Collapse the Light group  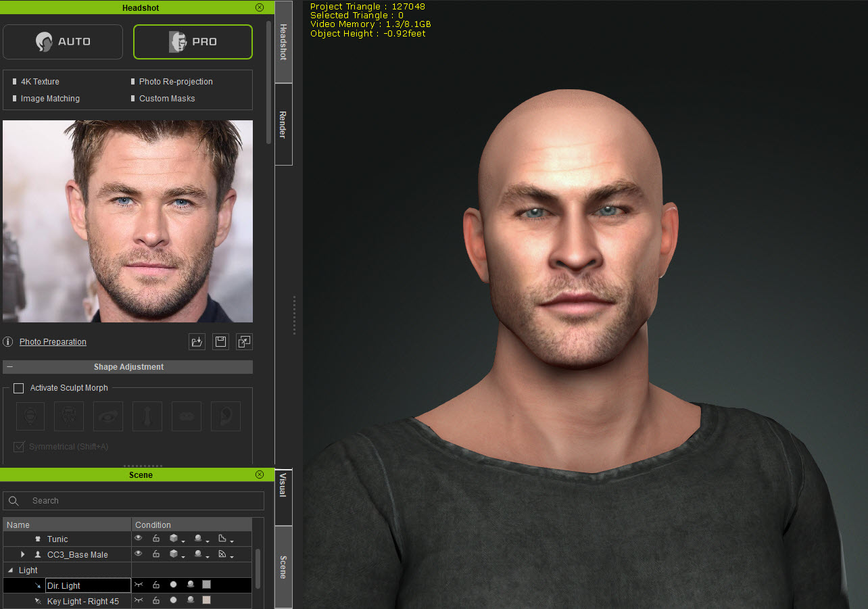[10, 570]
